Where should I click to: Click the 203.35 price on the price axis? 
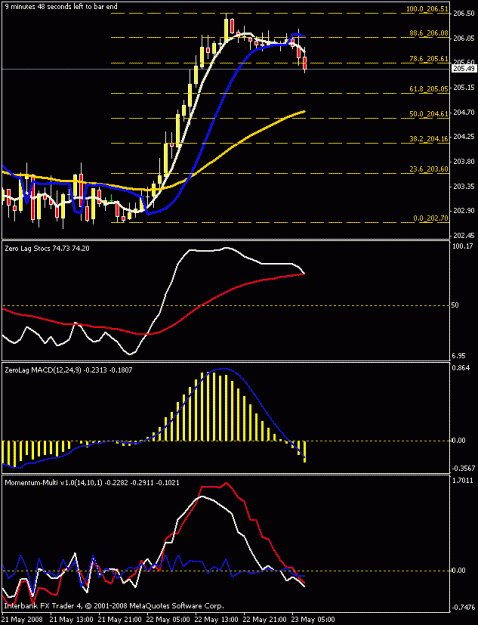464,187
